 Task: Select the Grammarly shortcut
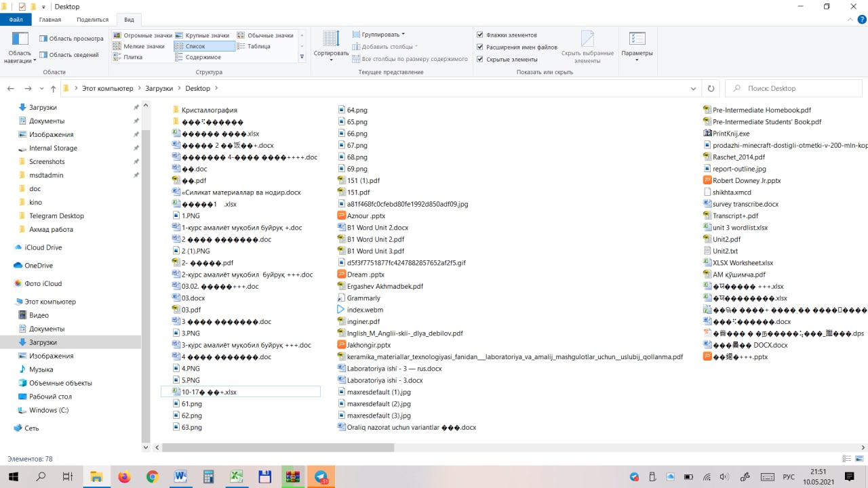[x=359, y=298]
